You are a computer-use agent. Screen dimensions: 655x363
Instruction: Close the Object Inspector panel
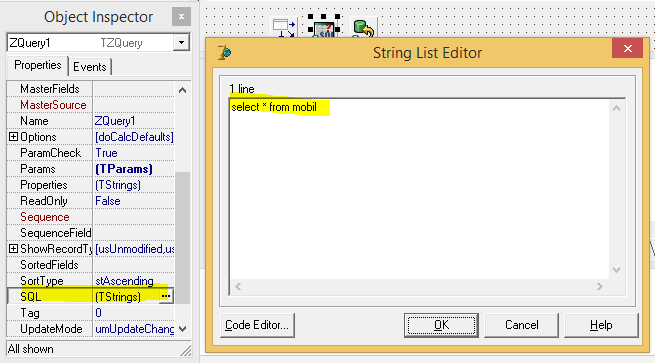181,17
